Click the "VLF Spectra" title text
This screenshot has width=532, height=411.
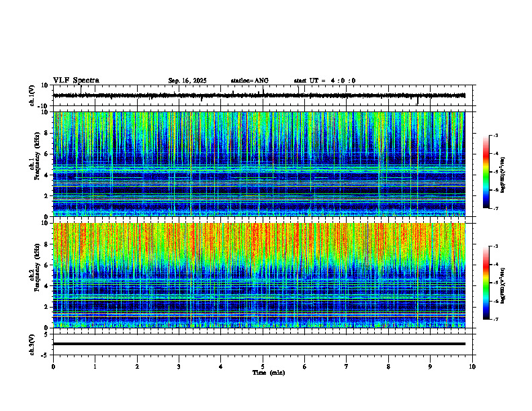click(76, 81)
